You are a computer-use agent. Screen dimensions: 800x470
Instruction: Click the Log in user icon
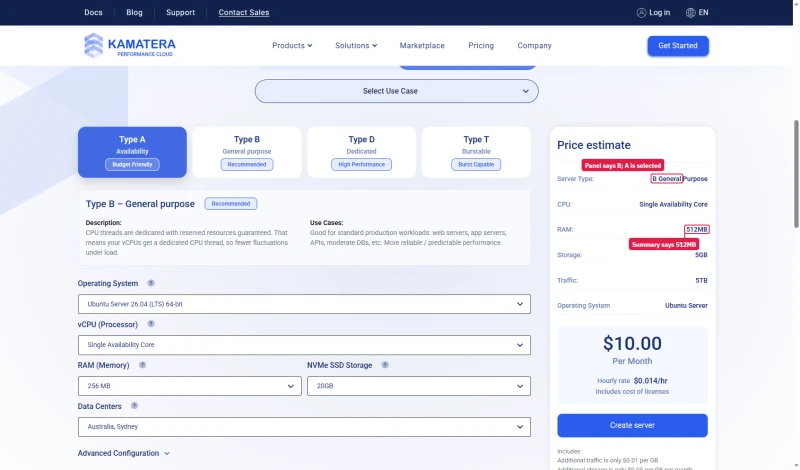(641, 13)
